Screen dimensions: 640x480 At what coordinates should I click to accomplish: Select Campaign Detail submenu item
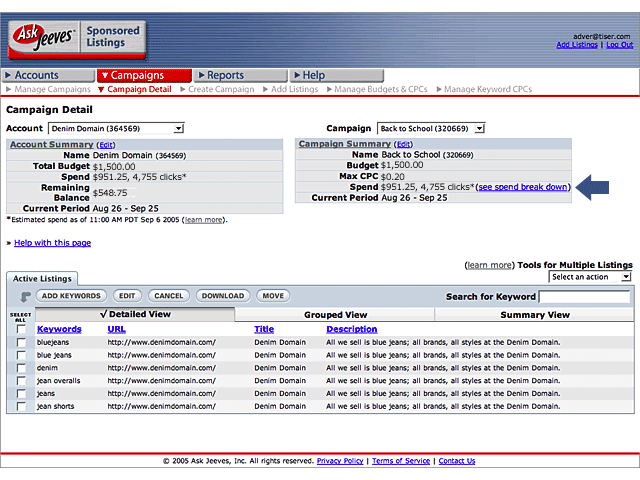135,89
